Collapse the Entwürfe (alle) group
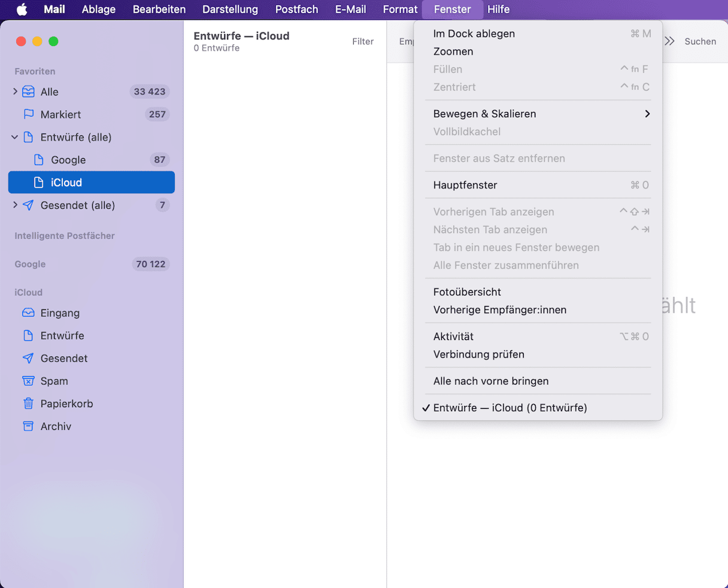The height and width of the screenshot is (588, 728). point(15,137)
